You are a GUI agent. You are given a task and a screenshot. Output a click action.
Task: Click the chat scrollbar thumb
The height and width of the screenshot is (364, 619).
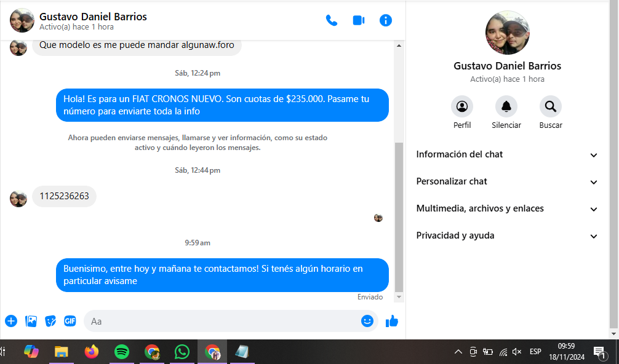click(x=399, y=217)
